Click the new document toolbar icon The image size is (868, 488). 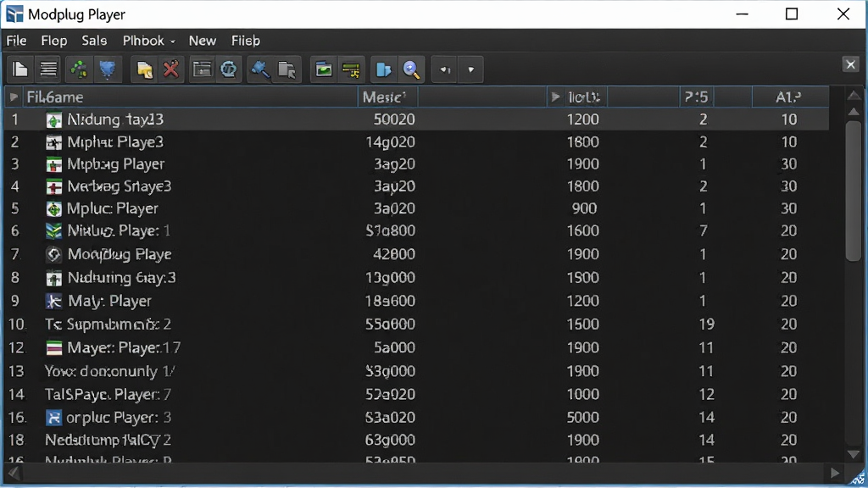[20, 69]
